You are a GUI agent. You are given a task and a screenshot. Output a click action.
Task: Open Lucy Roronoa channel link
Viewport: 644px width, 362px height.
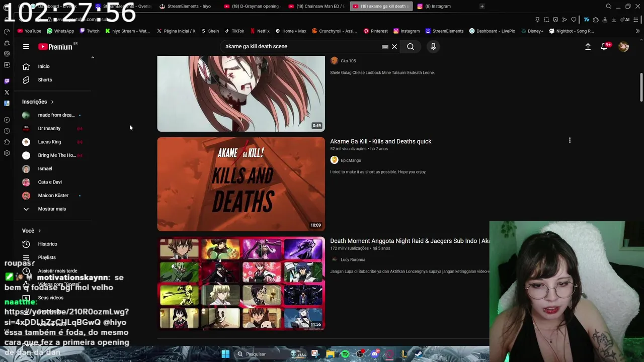coord(353,260)
